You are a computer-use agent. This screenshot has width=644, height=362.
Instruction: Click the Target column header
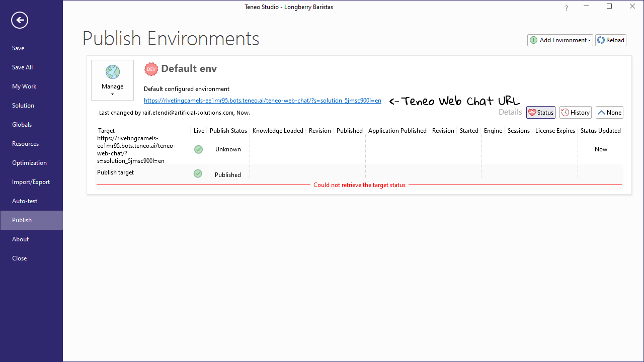point(107,131)
